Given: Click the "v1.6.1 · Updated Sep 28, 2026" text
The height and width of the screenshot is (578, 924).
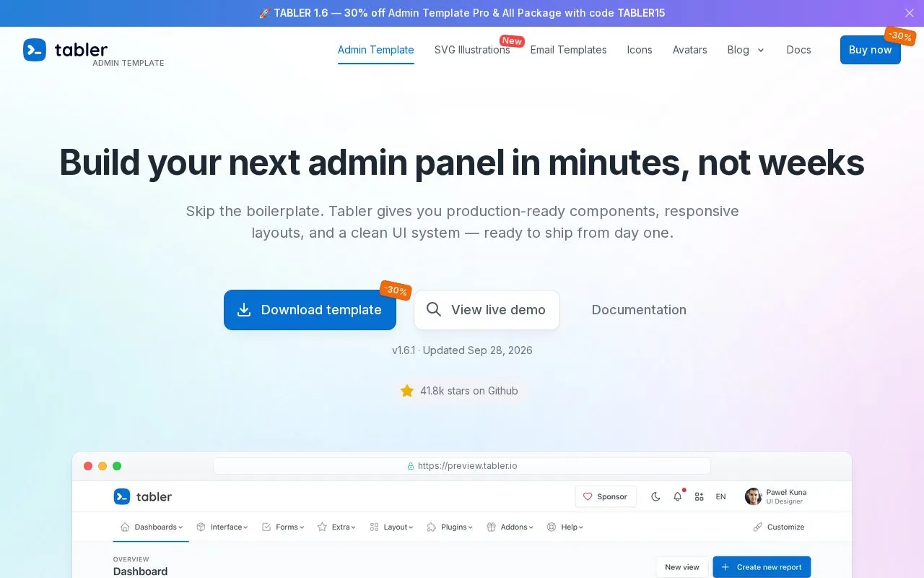Looking at the screenshot, I should (462, 350).
